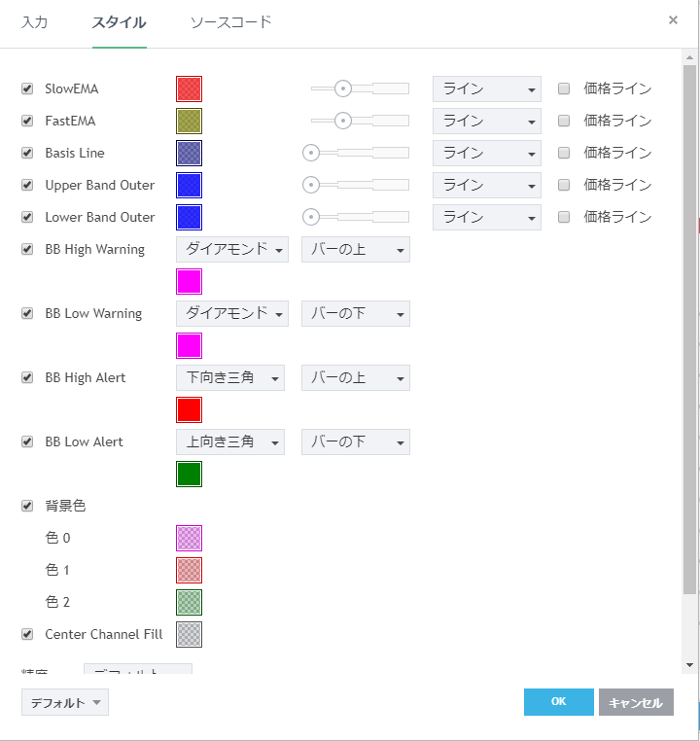
Task: Click the background color 0 swatch
Action: (x=189, y=538)
